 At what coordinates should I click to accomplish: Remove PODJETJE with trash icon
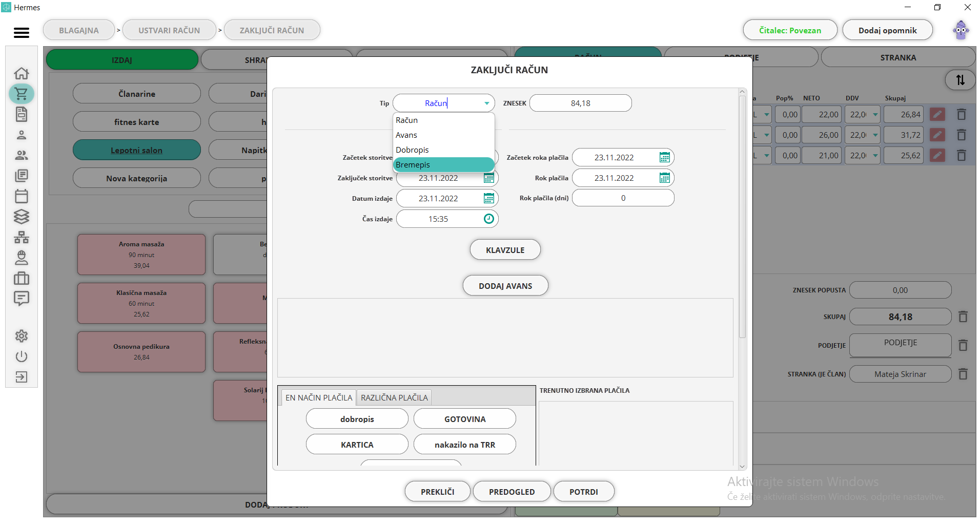click(x=963, y=346)
